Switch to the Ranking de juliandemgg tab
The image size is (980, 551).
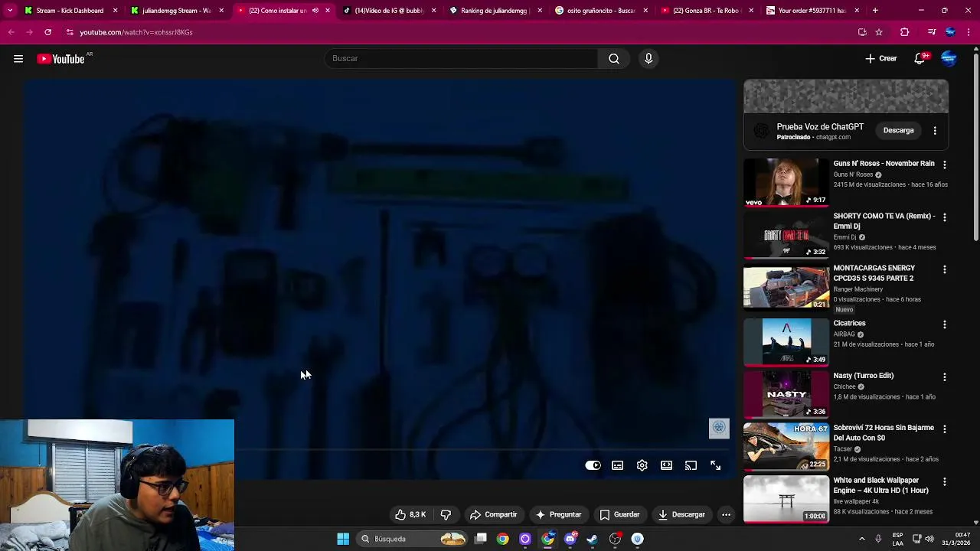pyautogui.click(x=494, y=11)
